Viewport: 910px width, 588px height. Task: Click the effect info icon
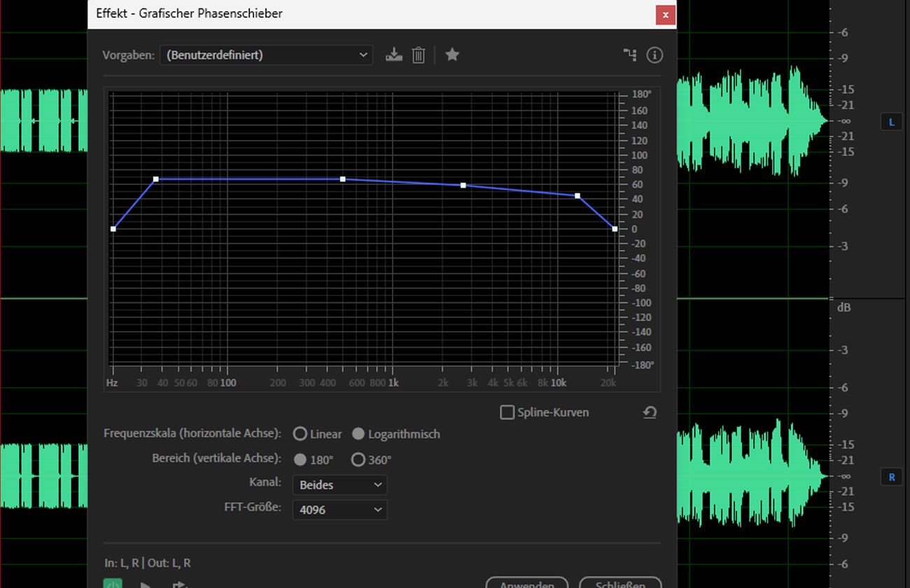tap(654, 55)
